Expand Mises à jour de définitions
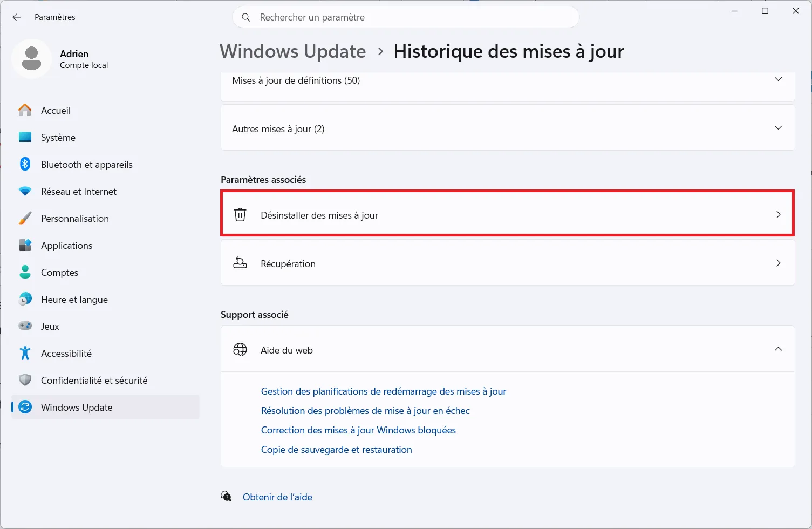This screenshot has height=529, width=812. coord(778,79)
